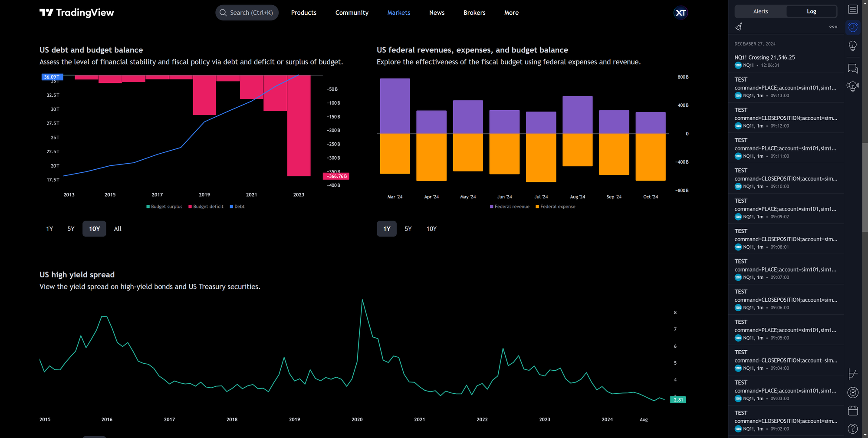Switch to the Alerts tab
Image resolution: width=868 pixels, height=438 pixels.
760,11
